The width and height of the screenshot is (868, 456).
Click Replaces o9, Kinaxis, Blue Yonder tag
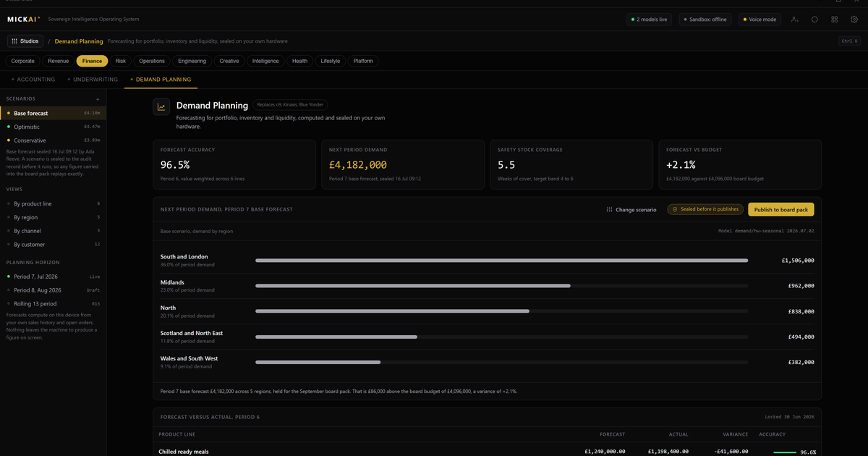[x=289, y=105]
